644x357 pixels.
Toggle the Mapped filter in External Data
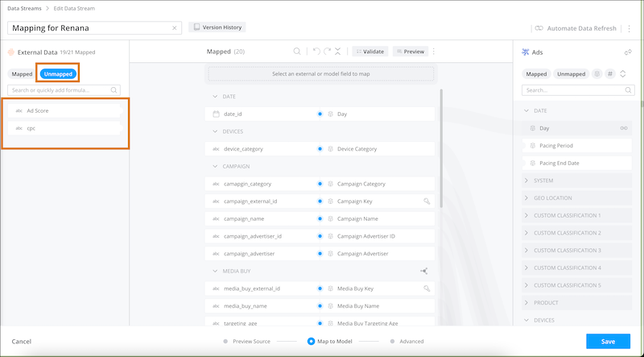(22, 74)
